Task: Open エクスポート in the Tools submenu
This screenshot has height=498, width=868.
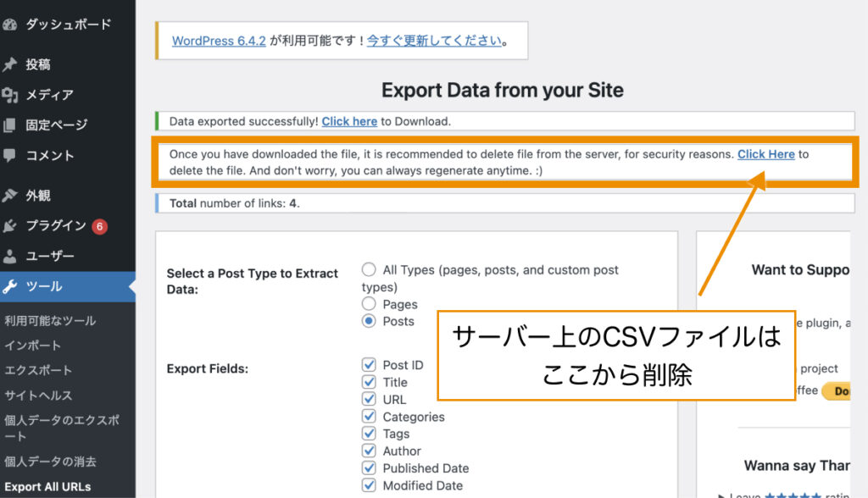Action: [38, 368]
